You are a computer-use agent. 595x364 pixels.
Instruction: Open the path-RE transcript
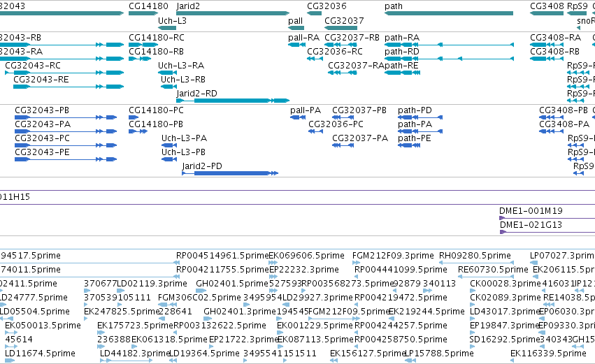pyautogui.click(x=402, y=73)
